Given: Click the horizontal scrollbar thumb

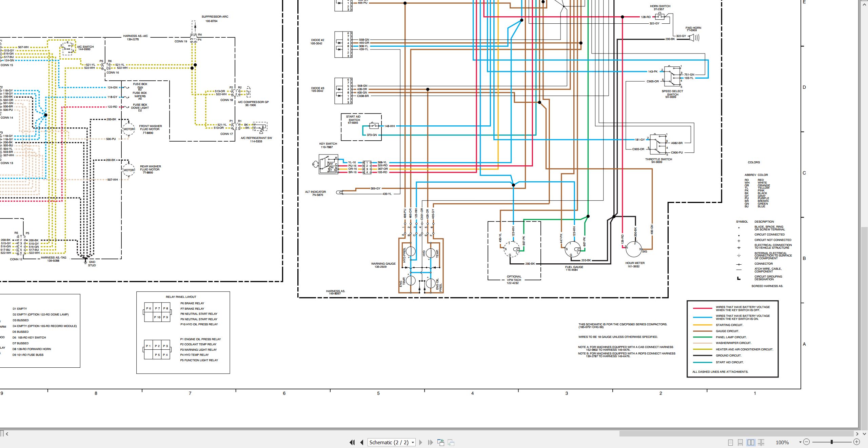Looking at the screenshot, I should [736, 433].
